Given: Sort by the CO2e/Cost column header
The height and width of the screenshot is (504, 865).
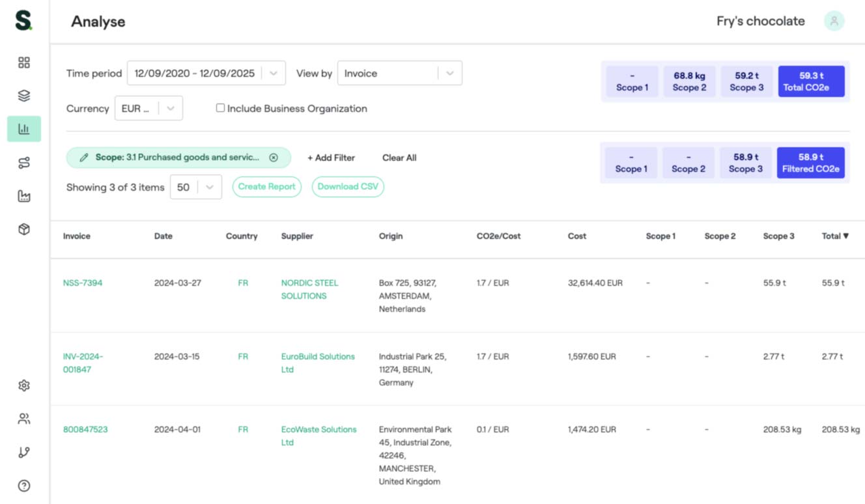Looking at the screenshot, I should point(498,236).
